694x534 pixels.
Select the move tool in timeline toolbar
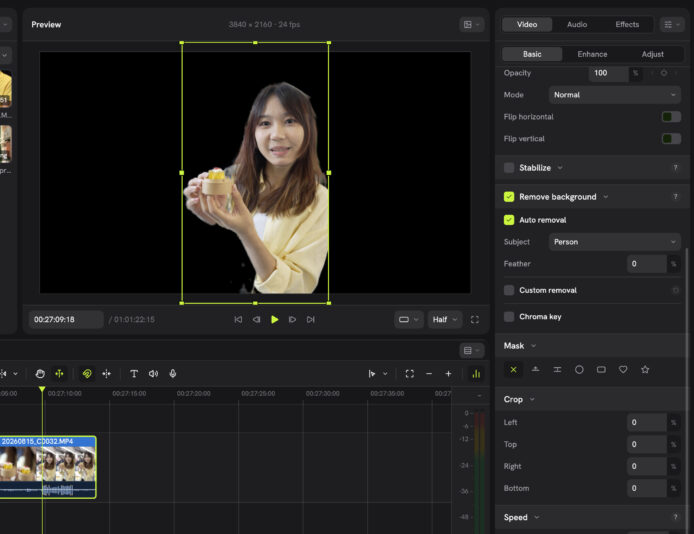(59, 374)
